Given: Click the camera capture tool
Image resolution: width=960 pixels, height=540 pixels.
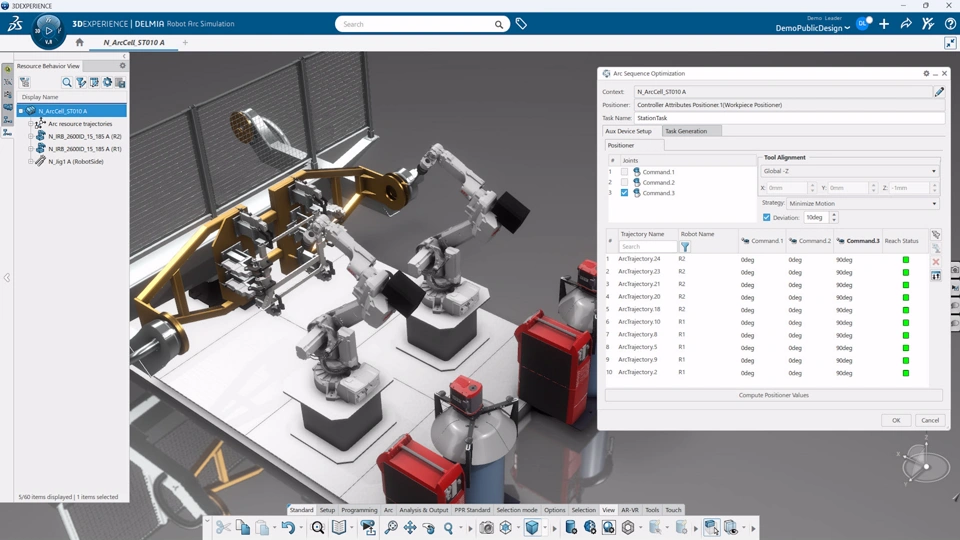Looking at the screenshot, I should pyautogui.click(x=486, y=527).
